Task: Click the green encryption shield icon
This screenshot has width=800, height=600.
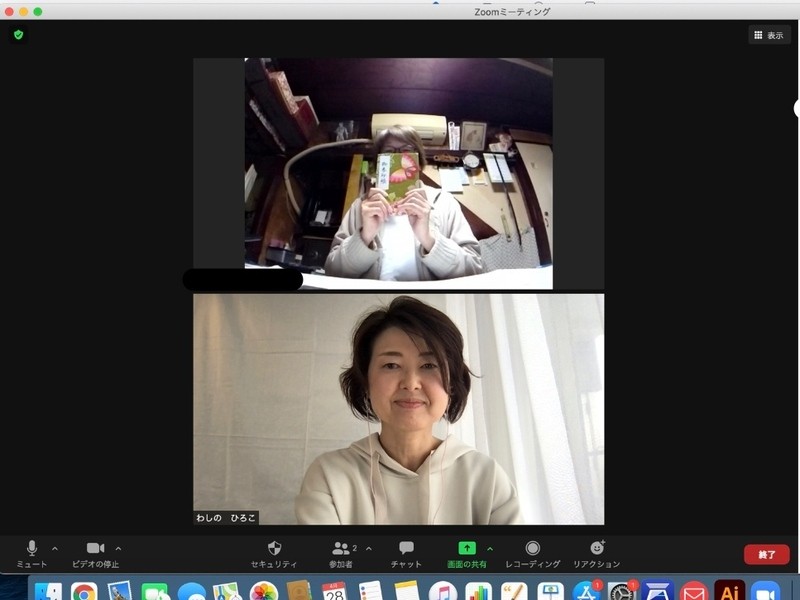Action: point(18,35)
